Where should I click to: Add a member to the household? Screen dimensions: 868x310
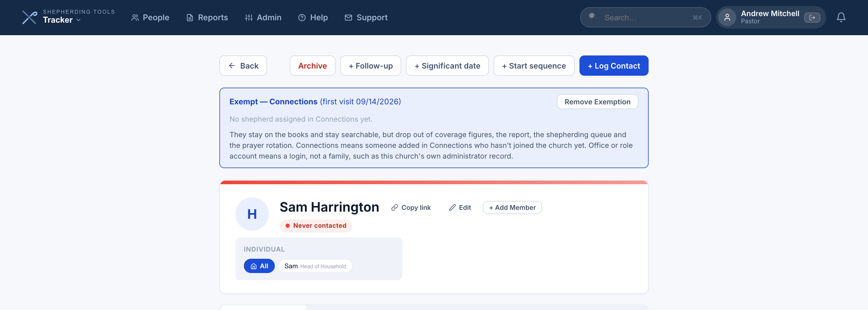512,207
